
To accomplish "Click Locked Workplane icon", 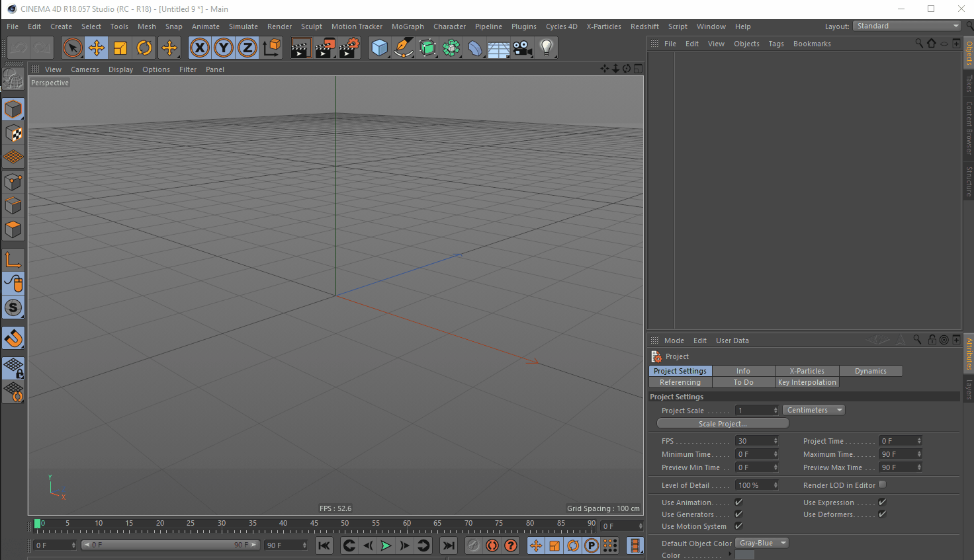I will (13, 368).
